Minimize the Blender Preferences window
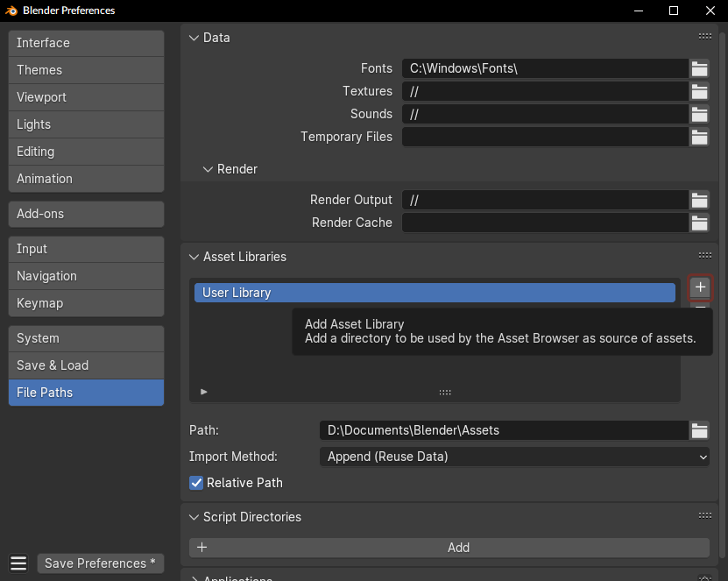 [639, 11]
